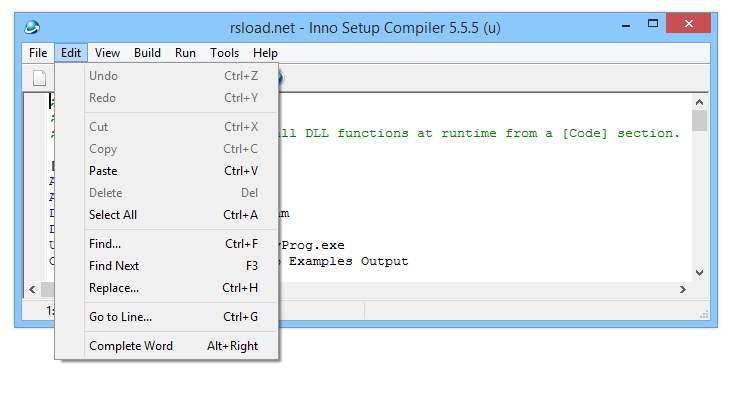Screen dimensions: 734x401
Task: Open the File menu
Action: point(38,53)
